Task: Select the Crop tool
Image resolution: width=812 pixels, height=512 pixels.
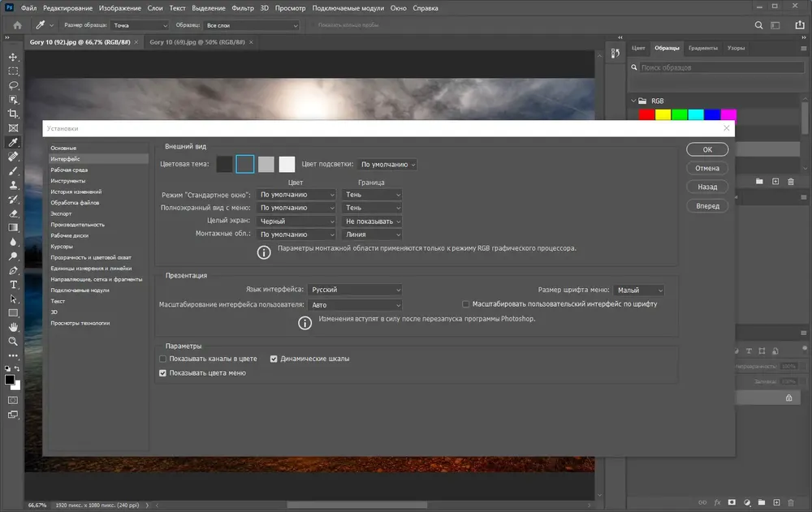Action: pos(14,114)
